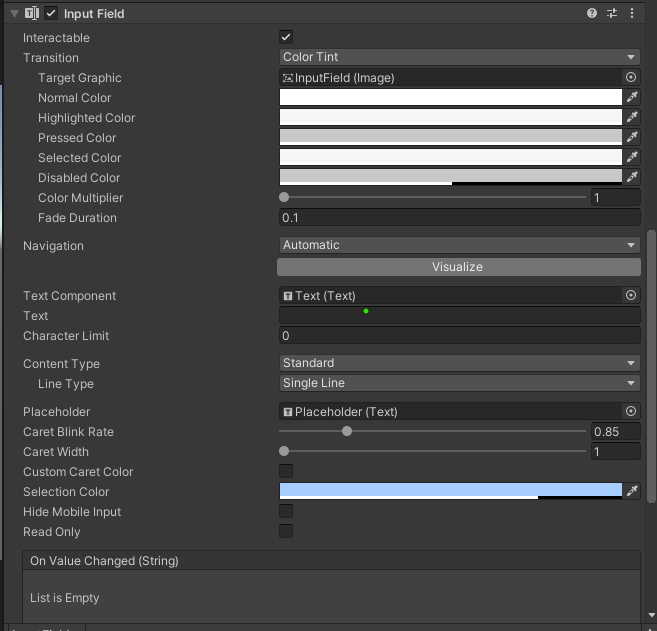Click the List is Empty text

point(65,597)
